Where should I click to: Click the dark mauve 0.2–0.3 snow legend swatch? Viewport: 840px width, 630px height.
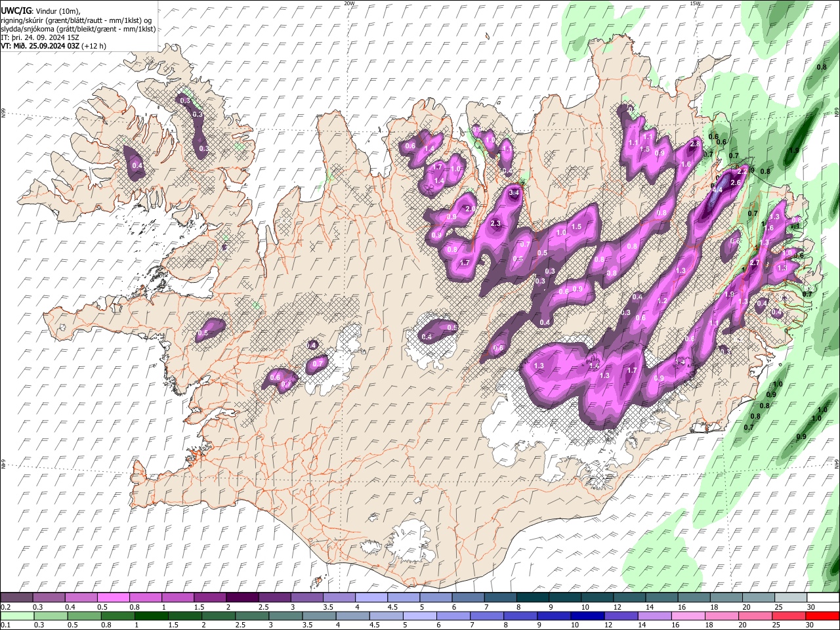pos(17,598)
